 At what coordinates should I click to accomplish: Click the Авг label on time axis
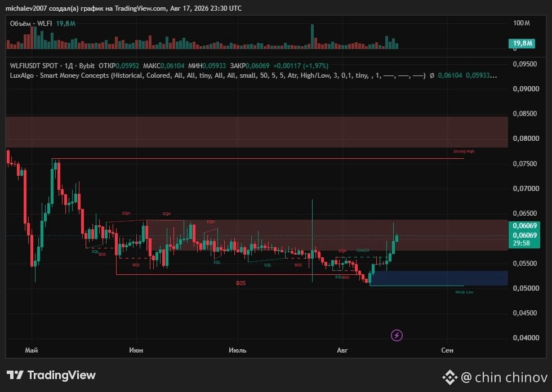[x=342, y=350]
